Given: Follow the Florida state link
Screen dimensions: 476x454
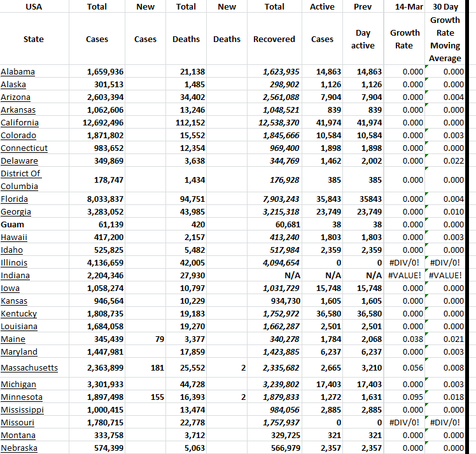Looking at the screenshot, I should [x=14, y=199].
